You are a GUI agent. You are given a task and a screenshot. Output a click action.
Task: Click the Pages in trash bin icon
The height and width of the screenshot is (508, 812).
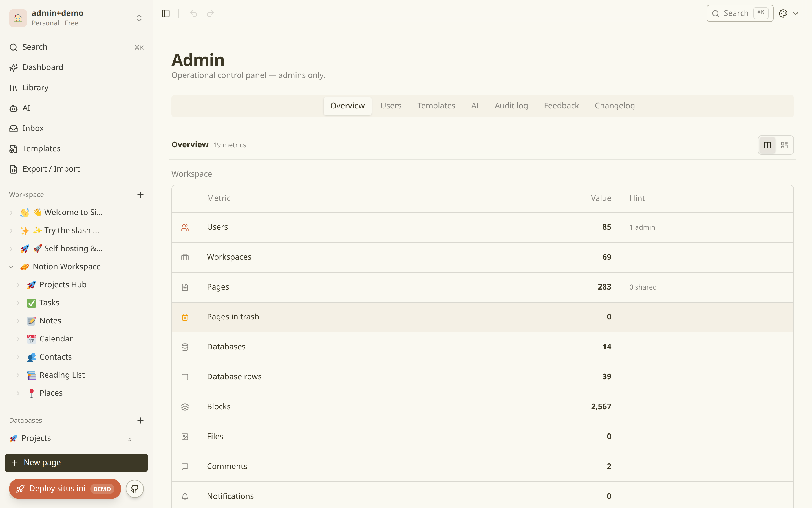185,317
